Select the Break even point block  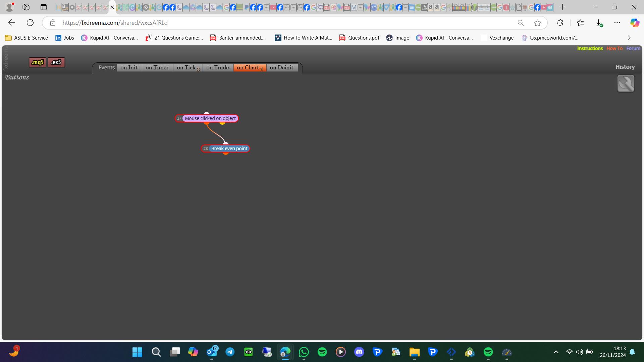[x=225, y=148]
